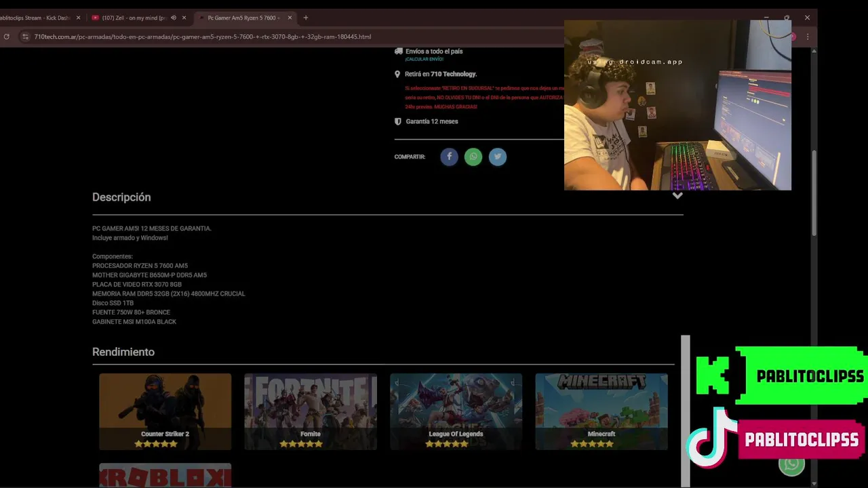This screenshot has width=868, height=488.
Task: Share product on Facebook
Action: [x=449, y=157]
